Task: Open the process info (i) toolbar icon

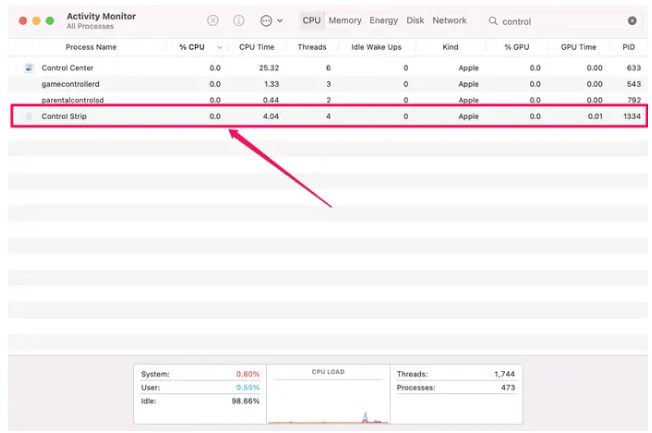Action: [239, 20]
